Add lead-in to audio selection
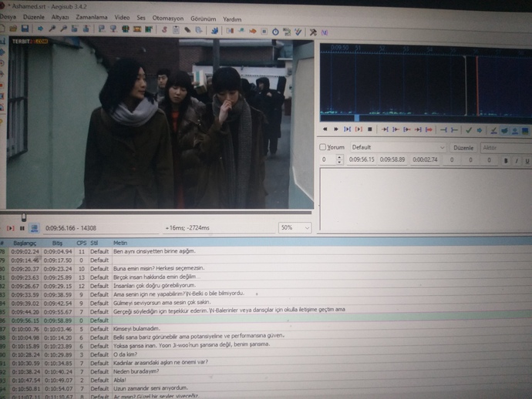 [443, 130]
